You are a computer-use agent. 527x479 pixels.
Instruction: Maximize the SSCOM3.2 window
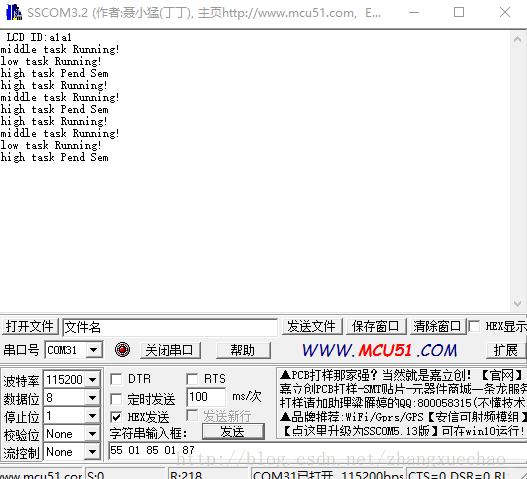(459, 13)
